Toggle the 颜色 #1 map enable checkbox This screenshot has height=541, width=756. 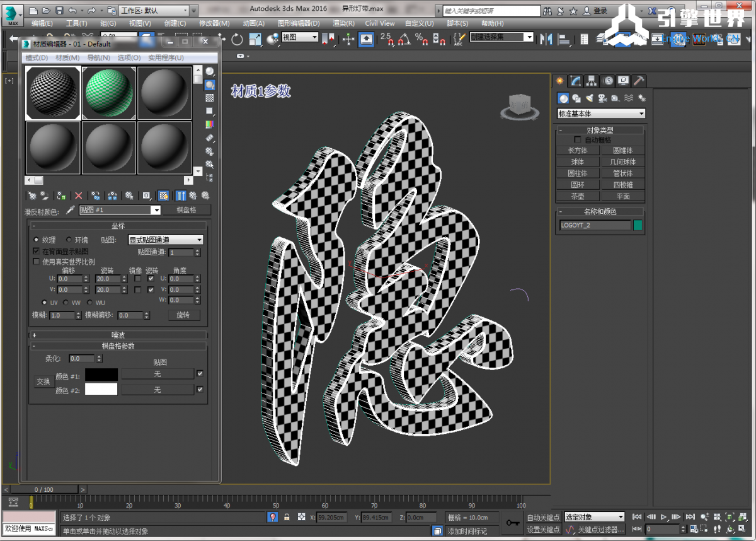(x=200, y=374)
